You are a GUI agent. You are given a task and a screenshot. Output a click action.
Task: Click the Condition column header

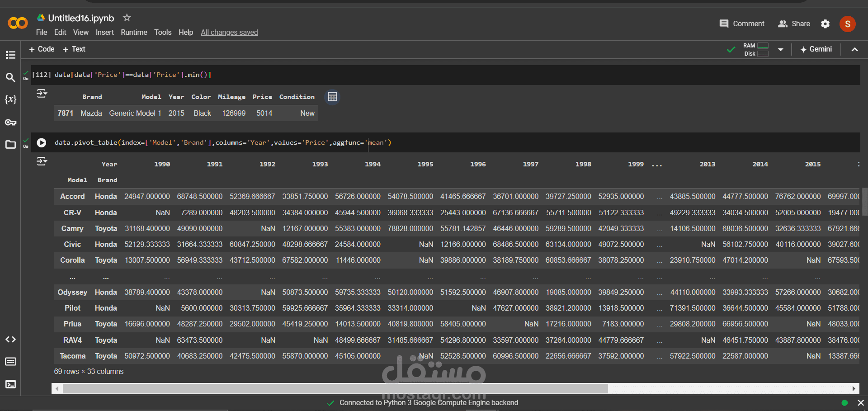tap(297, 97)
